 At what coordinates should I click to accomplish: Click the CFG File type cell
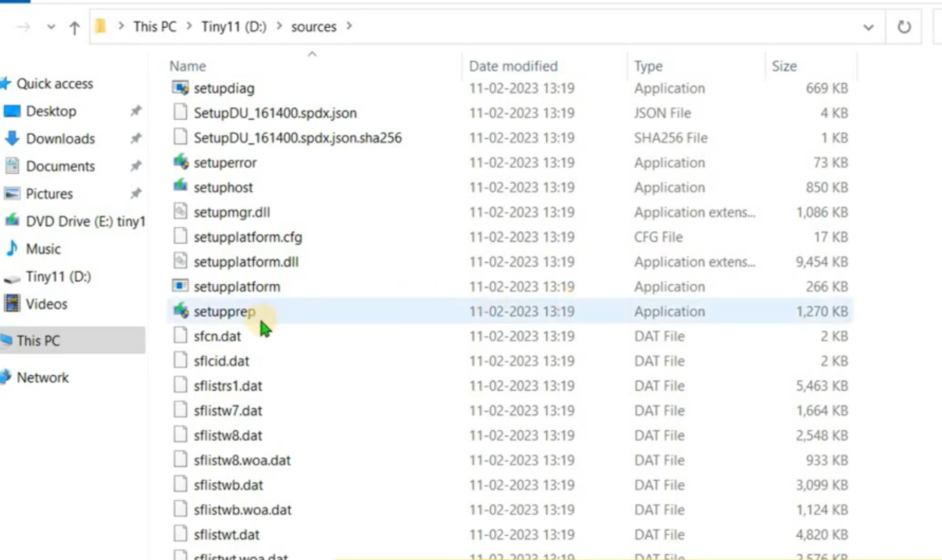(x=658, y=237)
